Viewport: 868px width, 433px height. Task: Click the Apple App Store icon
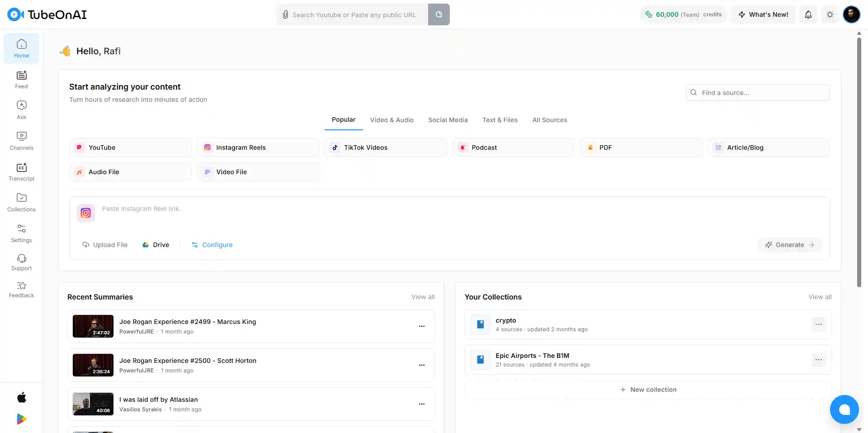[x=22, y=398]
